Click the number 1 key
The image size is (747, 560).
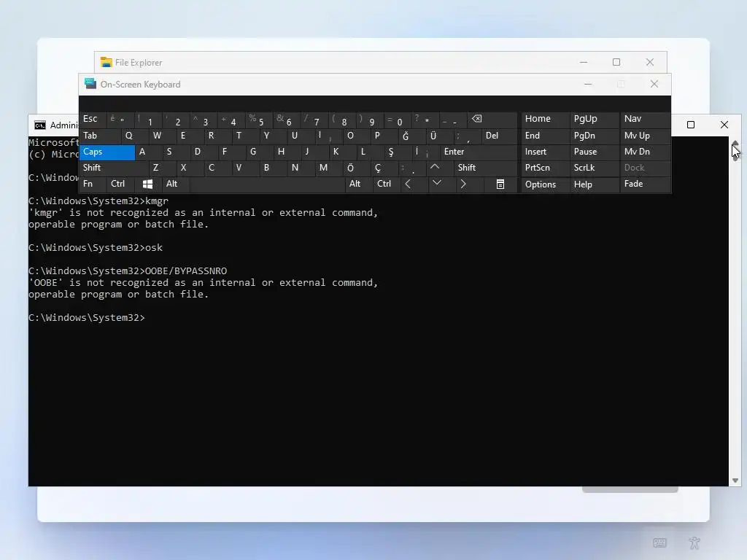(x=147, y=119)
